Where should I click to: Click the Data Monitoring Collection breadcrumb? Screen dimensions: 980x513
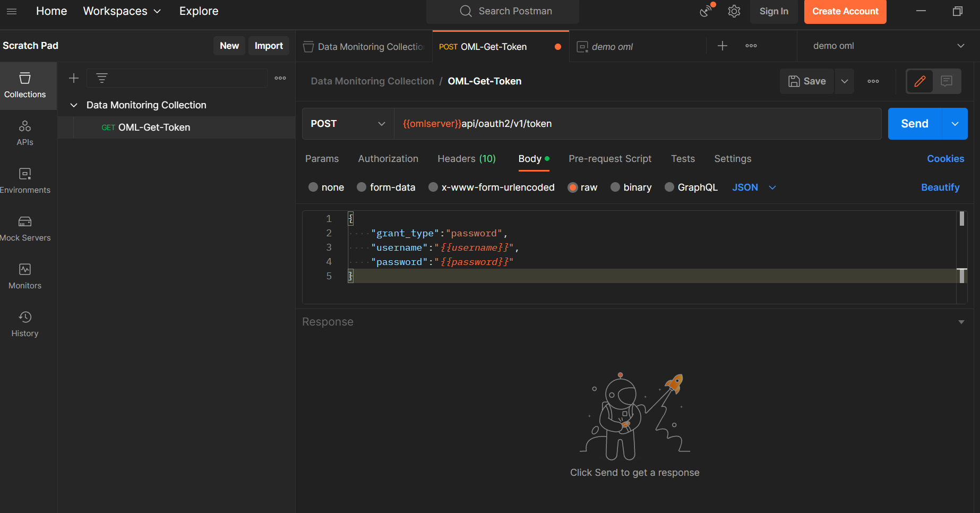[x=372, y=81]
